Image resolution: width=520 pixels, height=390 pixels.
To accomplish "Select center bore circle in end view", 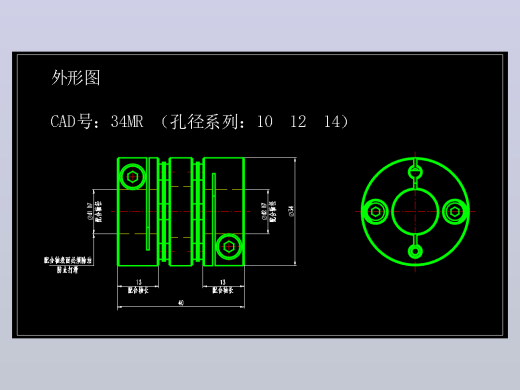I will (x=415, y=212).
